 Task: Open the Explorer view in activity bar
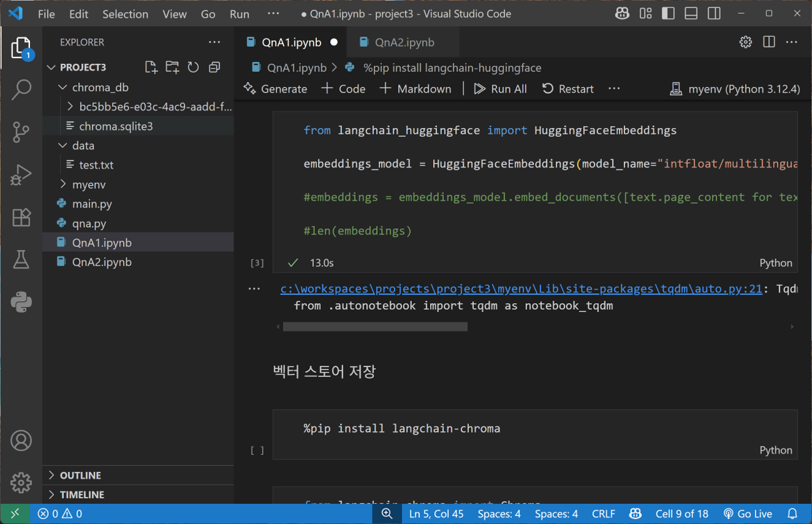21,49
